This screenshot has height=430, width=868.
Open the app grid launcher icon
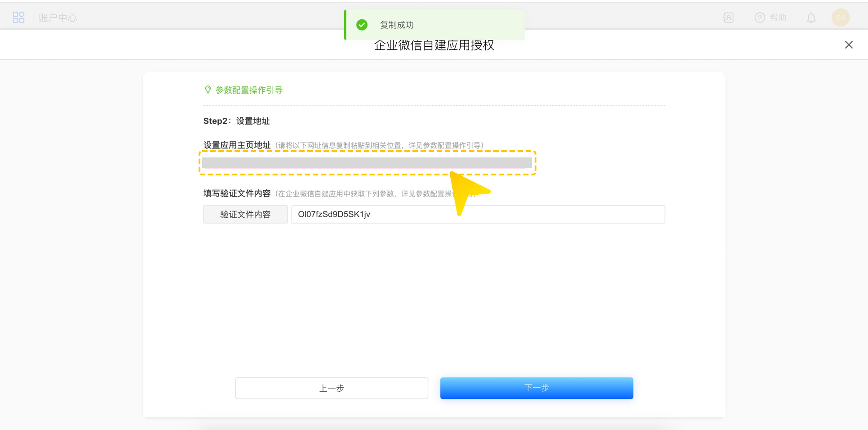18,18
